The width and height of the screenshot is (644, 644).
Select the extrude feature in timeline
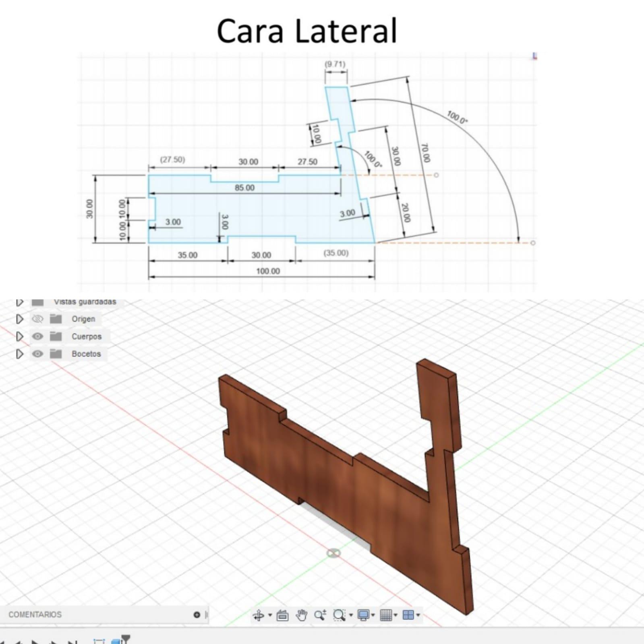point(116,641)
